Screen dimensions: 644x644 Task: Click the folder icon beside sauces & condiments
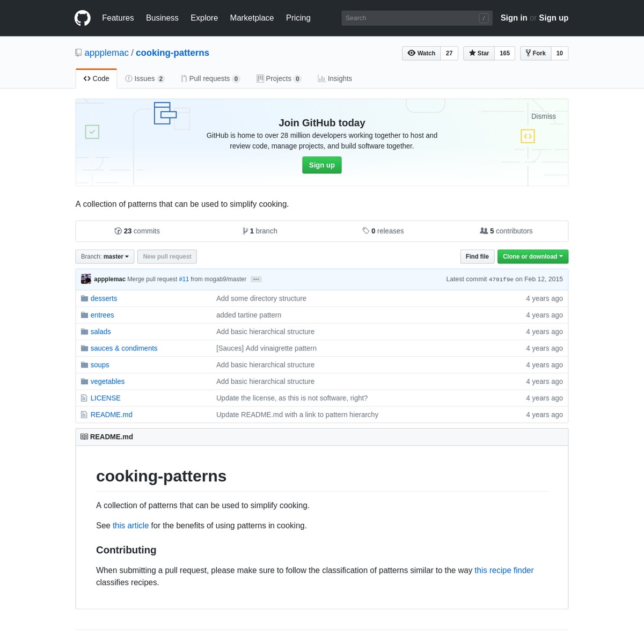84,348
